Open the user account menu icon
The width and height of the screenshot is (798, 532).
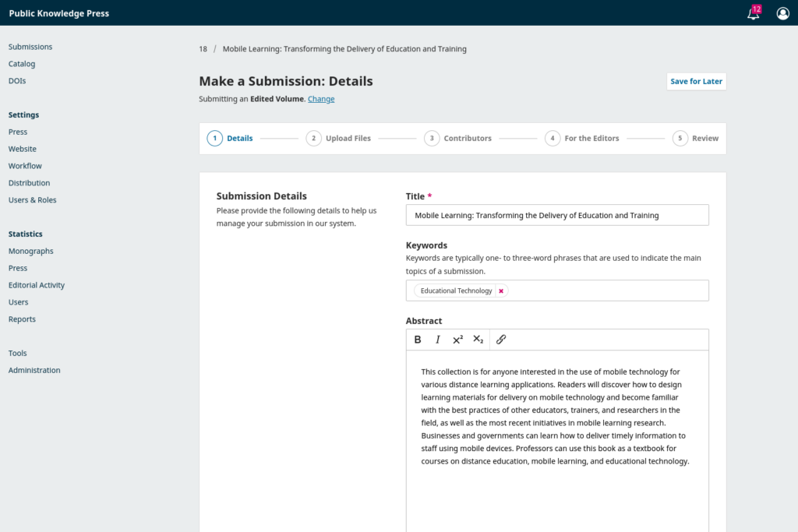(783, 13)
